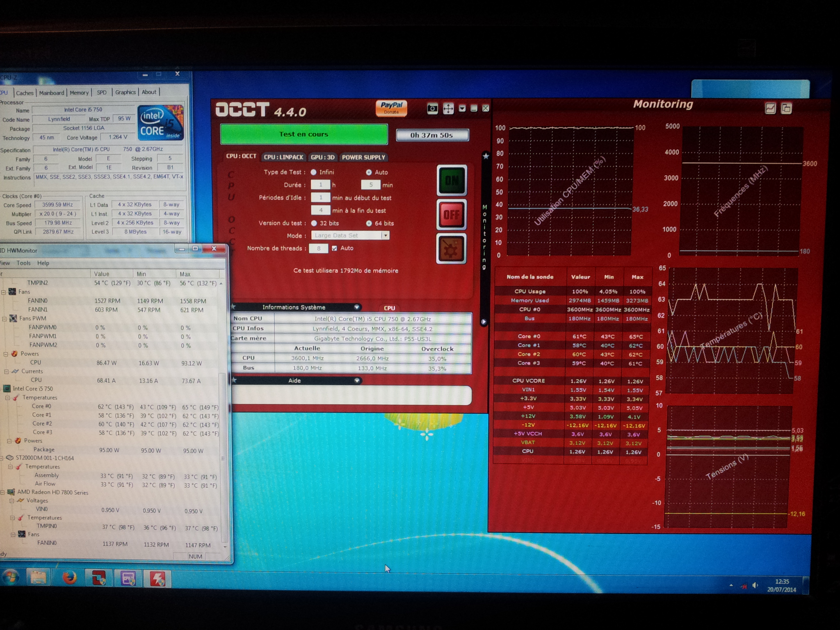This screenshot has width=840, height=630.
Task: Collapse the Fans PWM tree node
Action: pyautogui.click(x=5, y=319)
